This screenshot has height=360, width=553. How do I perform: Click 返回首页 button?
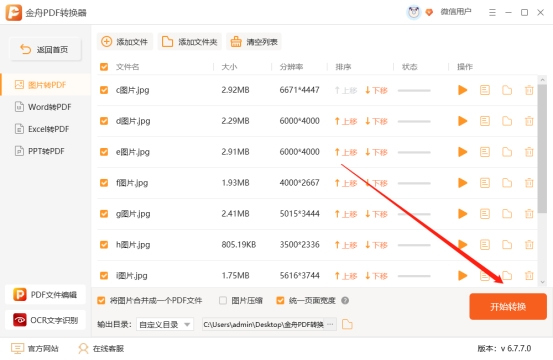45,49
